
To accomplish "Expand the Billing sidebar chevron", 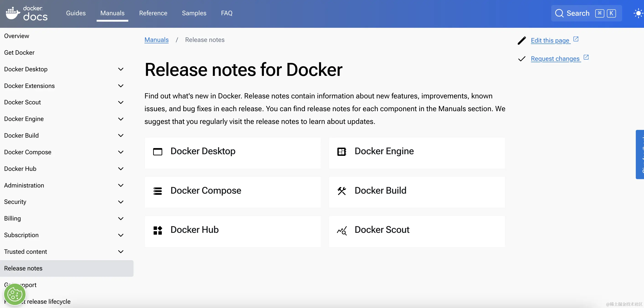I will [121, 218].
